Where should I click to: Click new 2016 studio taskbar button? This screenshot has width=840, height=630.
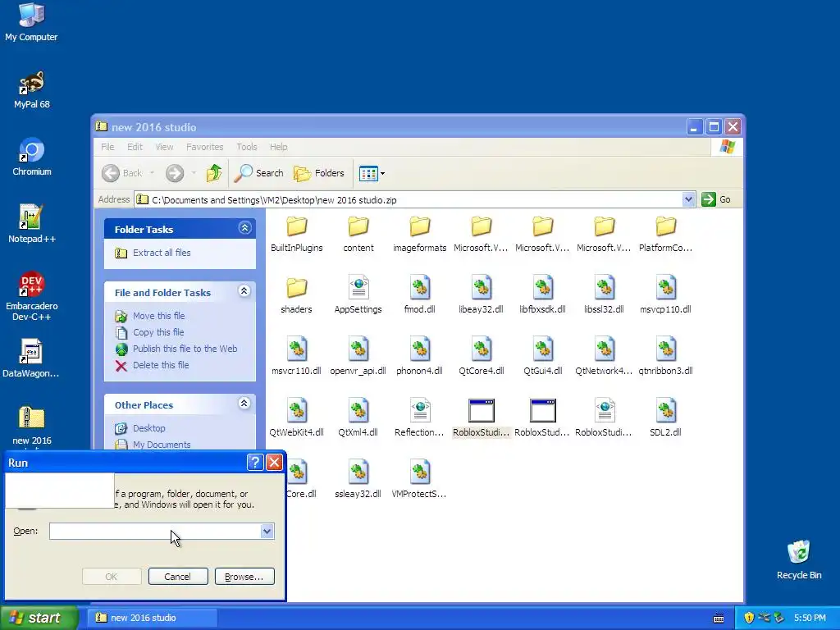point(152,618)
